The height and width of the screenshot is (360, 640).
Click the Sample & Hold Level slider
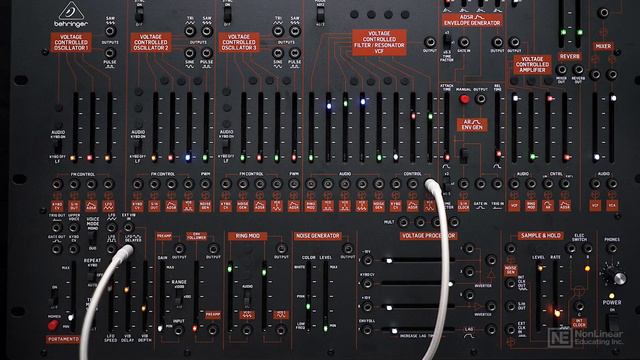539,297
